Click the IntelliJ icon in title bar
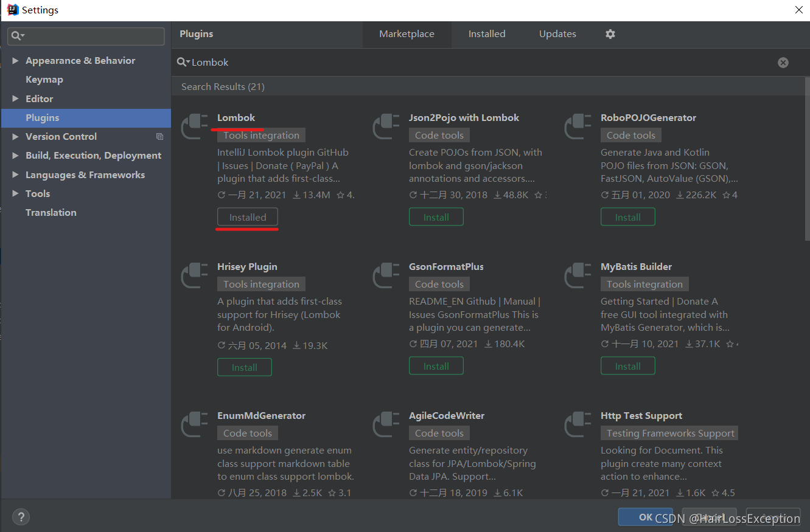 coord(12,10)
